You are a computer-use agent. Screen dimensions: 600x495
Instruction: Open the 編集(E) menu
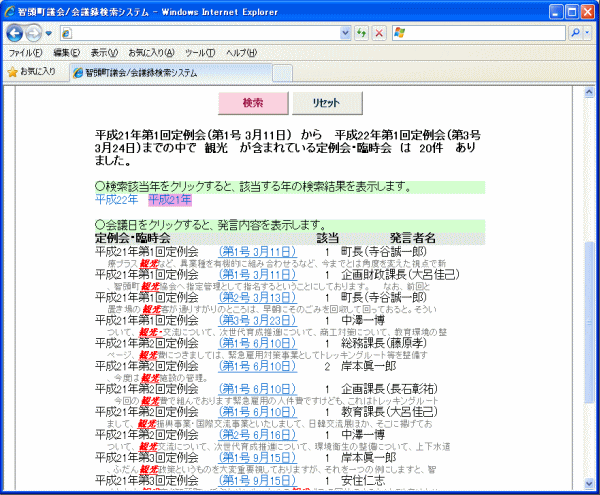click(67, 53)
